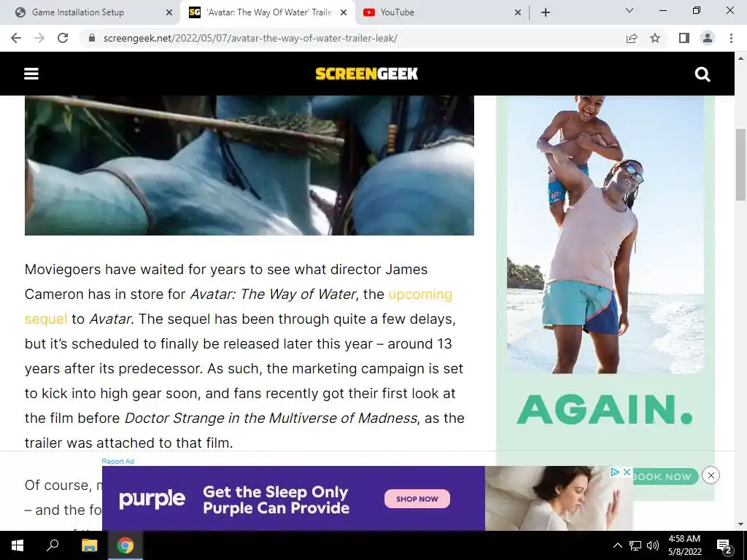Screen dimensions: 747x560
Task: Open the Windows Start menu
Action: (18, 545)
